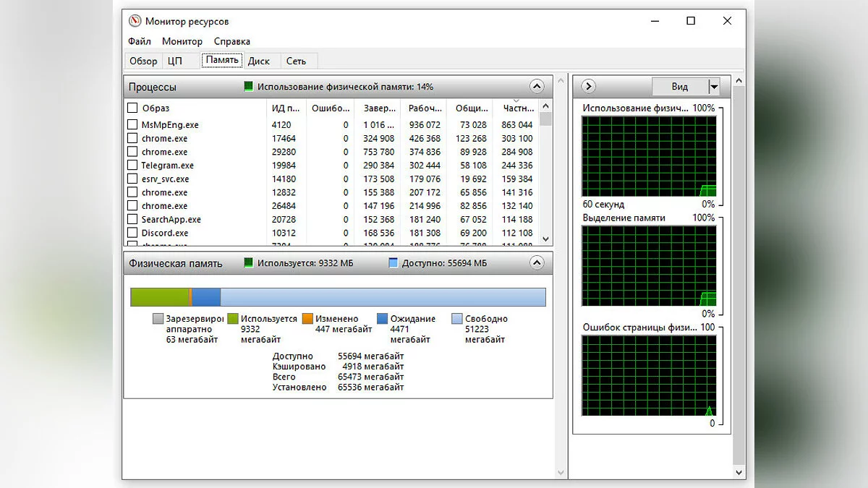The height and width of the screenshot is (488, 868).
Task: Collapse the graphs pane with the arrow button
Action: click(x=589, y=87)
